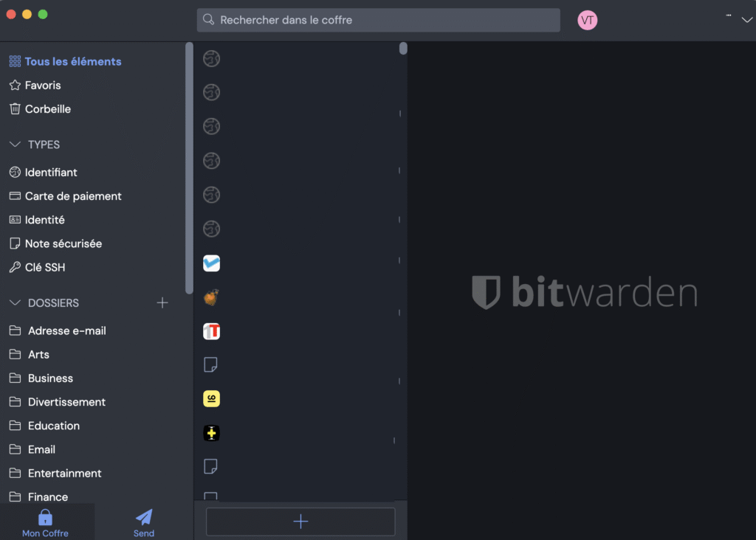Open the Education folder
This screenshot has width=756, height=540.
(44, 426)
